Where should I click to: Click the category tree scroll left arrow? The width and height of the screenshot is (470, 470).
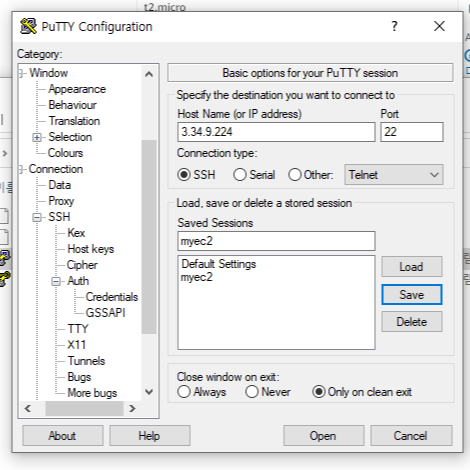click(x=28, y=408)
